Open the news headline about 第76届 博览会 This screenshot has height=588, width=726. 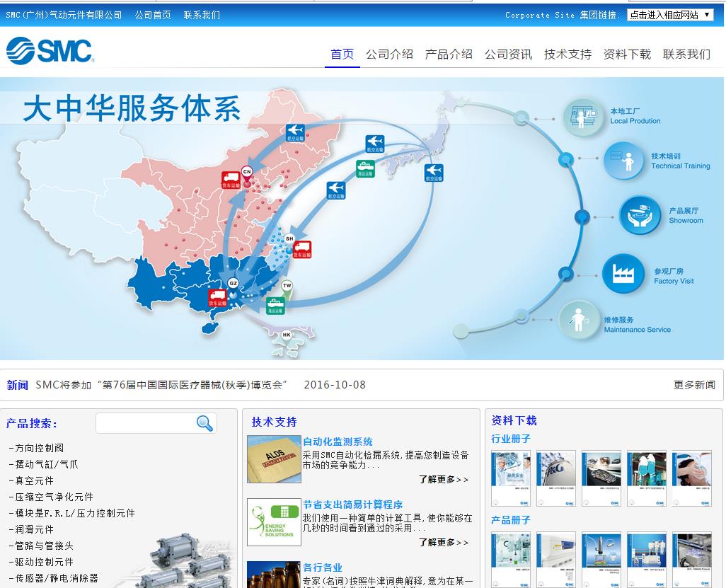pyautogui.click(x=161, y=385)
